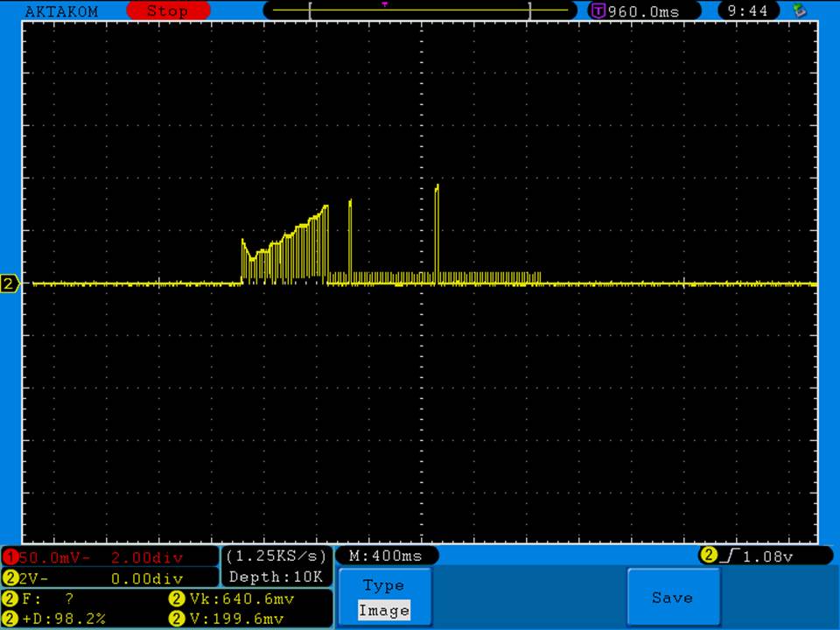Click the yellow channel 2 scale badge
Image resolution: width=840 pixels, height=630 pixels.
(x=10, y=578)
